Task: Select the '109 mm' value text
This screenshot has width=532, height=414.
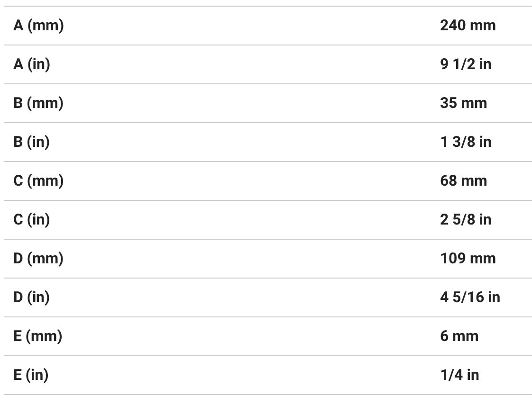Action: click(x=468, y=259)
